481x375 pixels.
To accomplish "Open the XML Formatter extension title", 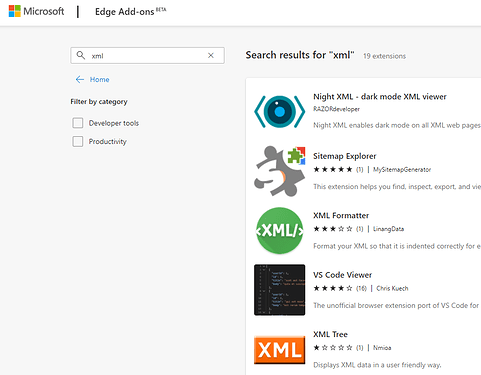I will 341,215.
